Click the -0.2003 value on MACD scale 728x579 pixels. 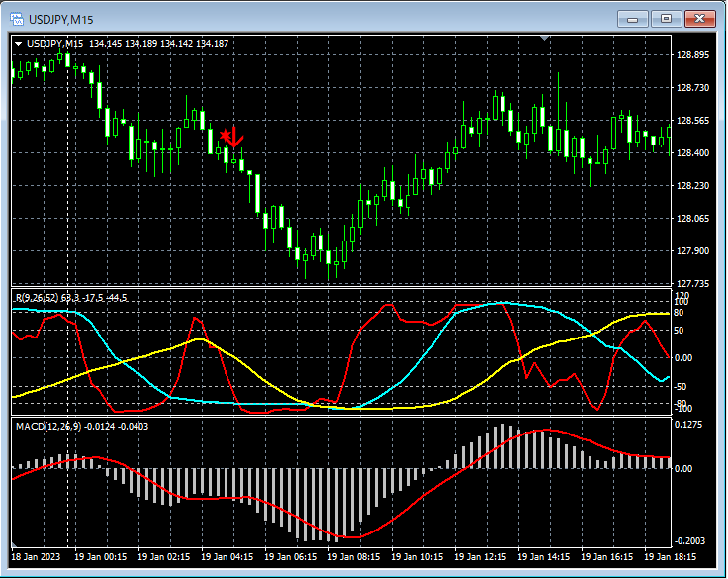coord(690,541)
